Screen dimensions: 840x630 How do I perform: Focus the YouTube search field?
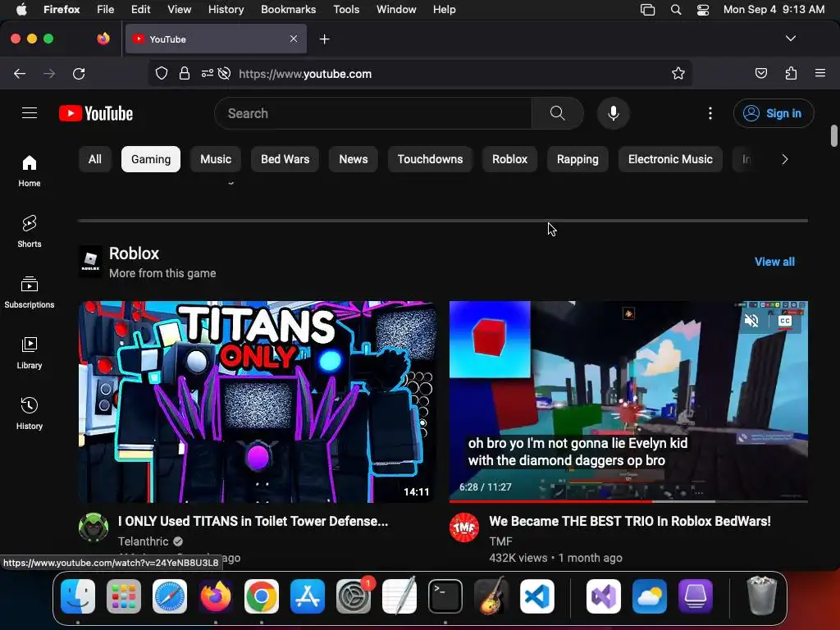click(x=373, y=113)
